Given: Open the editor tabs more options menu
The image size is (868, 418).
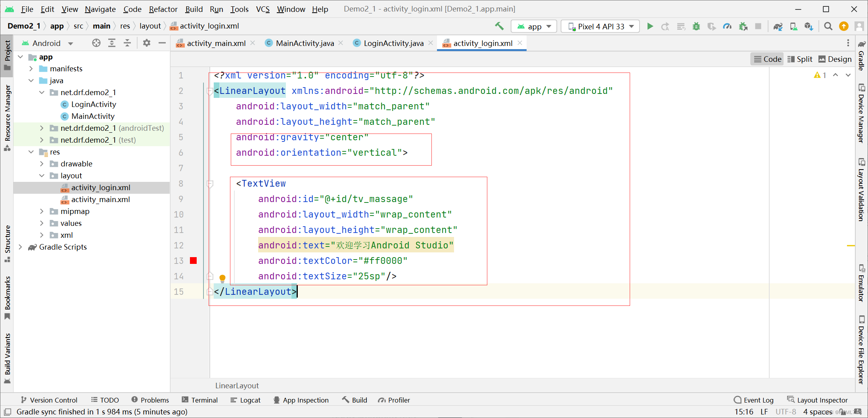Looking at the screenshot, I should [848, 43].
